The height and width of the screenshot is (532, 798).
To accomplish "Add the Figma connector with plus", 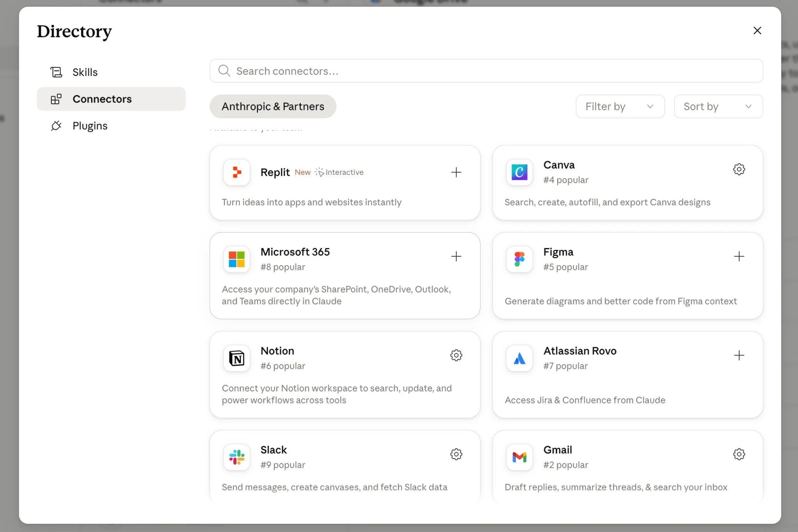I will pyautogui.click(x=739, y=256).
